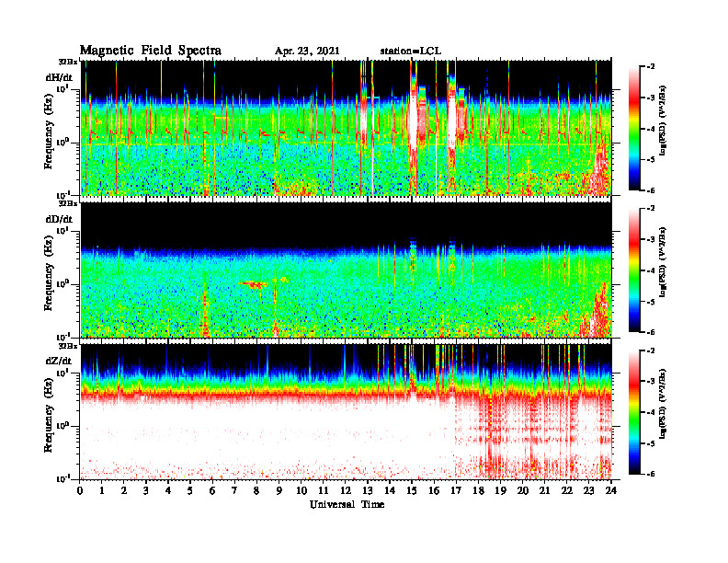This screenshot has width=728, height=563.
Task: Click hour tick label '11' on the time axis
Action: 324,490
